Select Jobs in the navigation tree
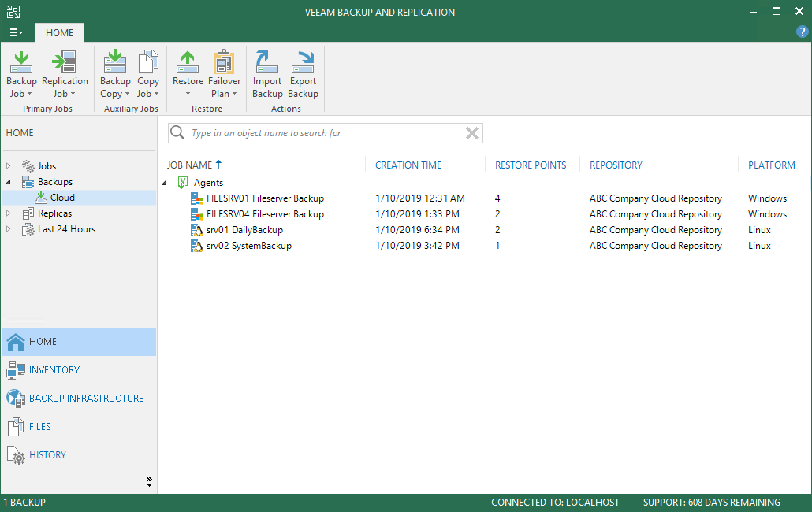This screenshot has width=812, height=512. 47,166
